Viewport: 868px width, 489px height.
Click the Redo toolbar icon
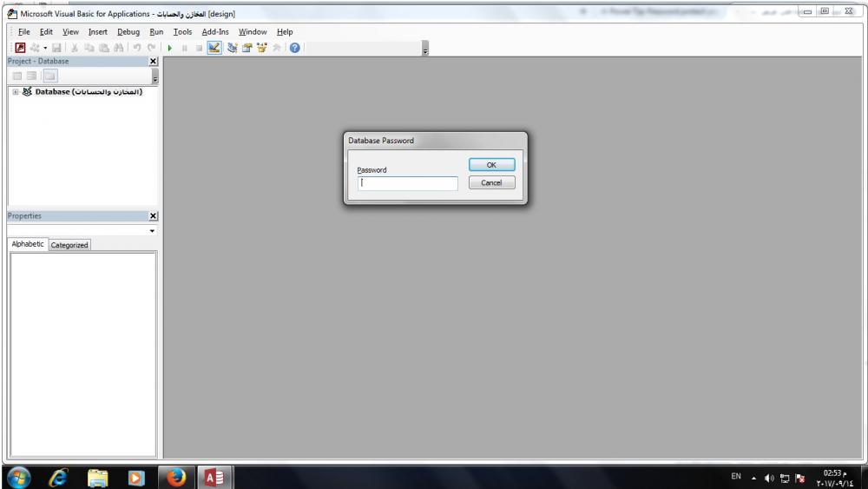pyautogui.click(x=151, y=48)
